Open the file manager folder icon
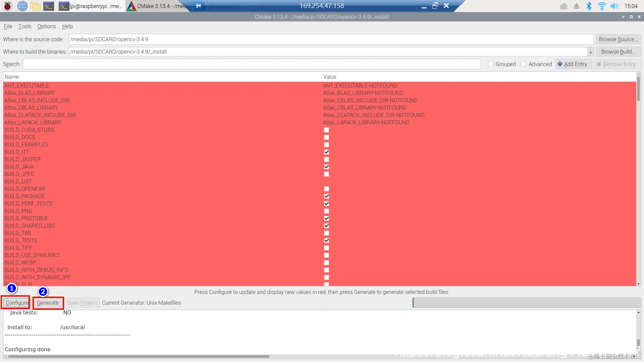The width and height of the screenshot is (644, 362). [x=35, y=6]
